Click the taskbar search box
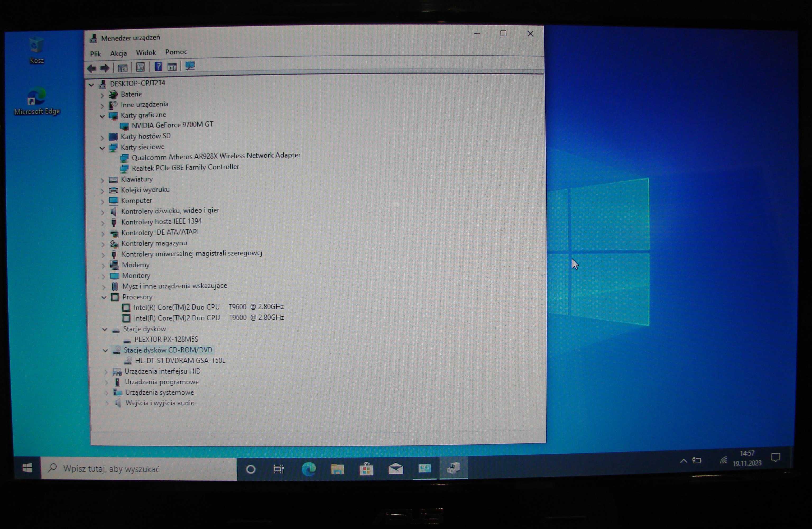 [x=139, y=468]
